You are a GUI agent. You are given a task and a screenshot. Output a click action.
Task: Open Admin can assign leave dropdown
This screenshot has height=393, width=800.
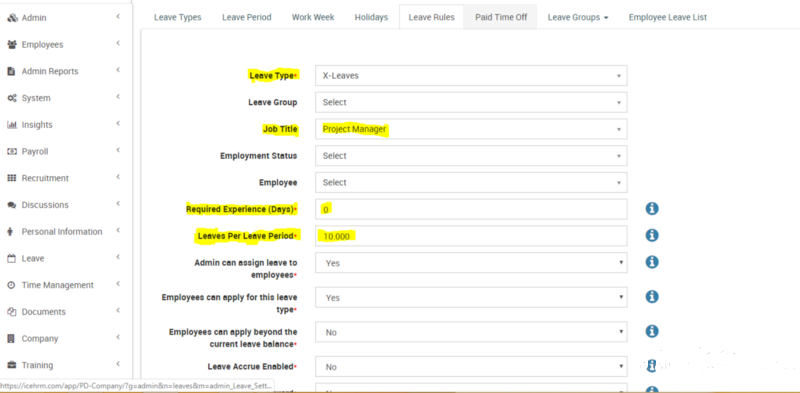471,263
